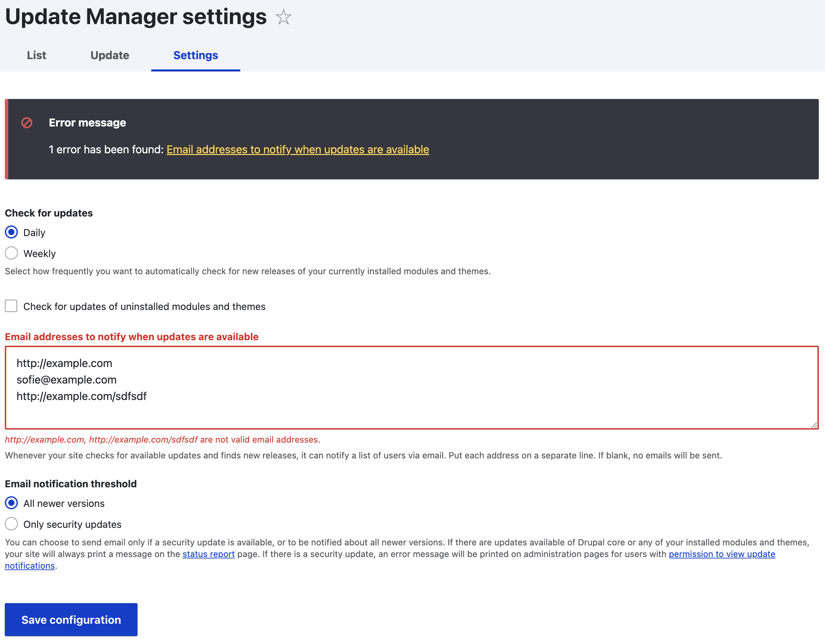The width and height of the screenshot is (825, 644).
Task: Open the List tab
Action: [36, 55]
